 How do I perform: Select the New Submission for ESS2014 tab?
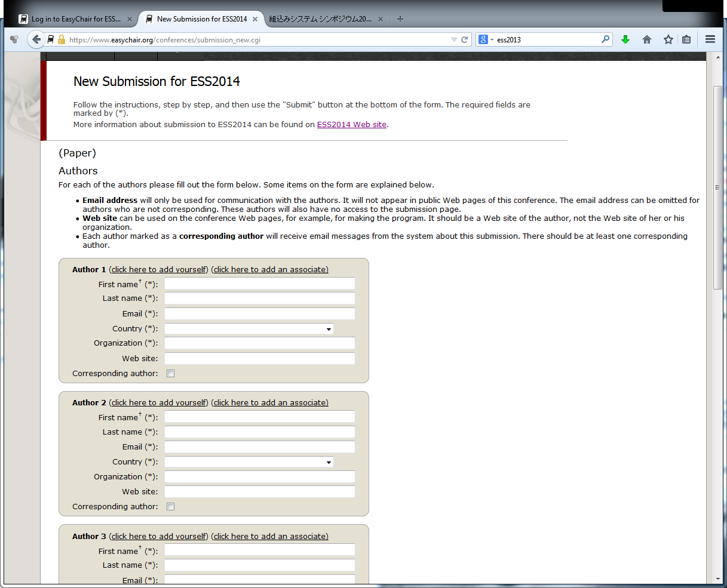(201, 19)
